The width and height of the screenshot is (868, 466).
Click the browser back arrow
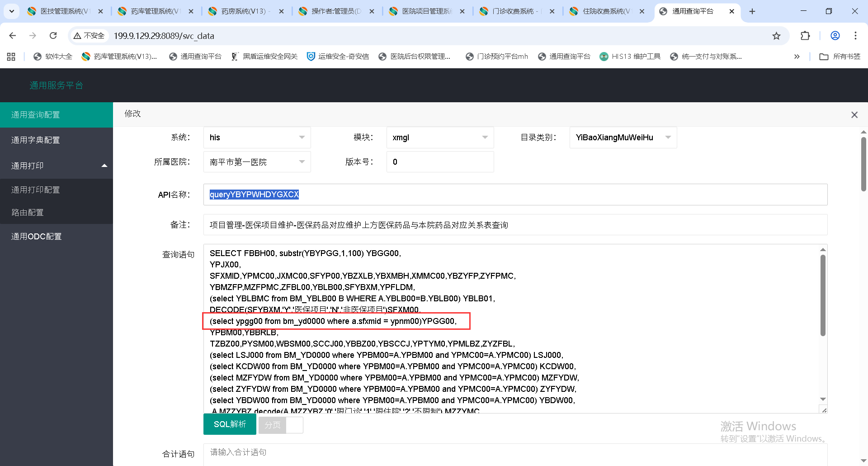coord(13,36)
